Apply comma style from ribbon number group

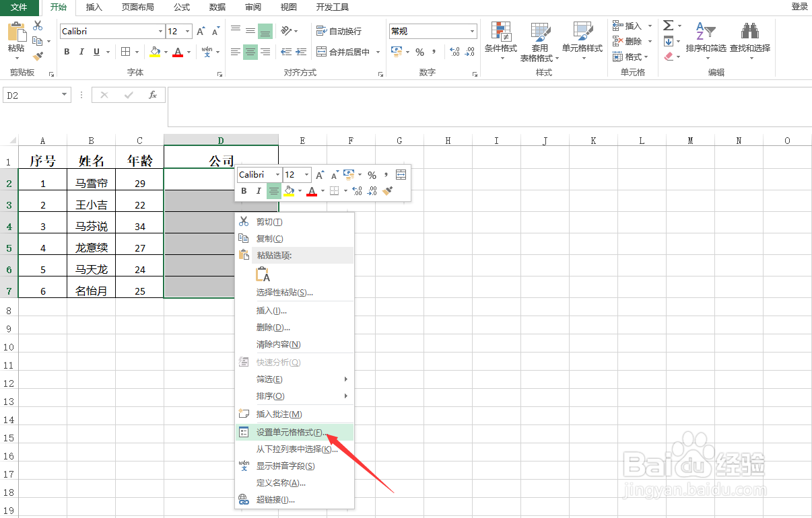click(434, 52)
